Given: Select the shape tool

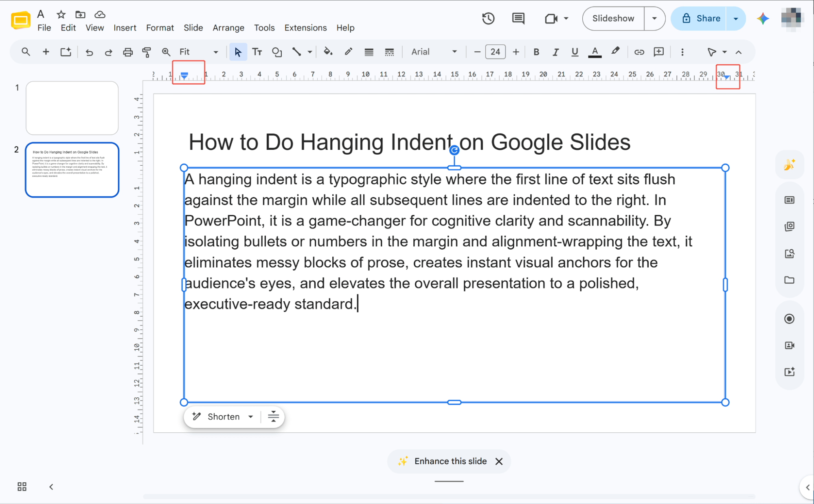Looking at the screenshot, I should tap(277, 52).
